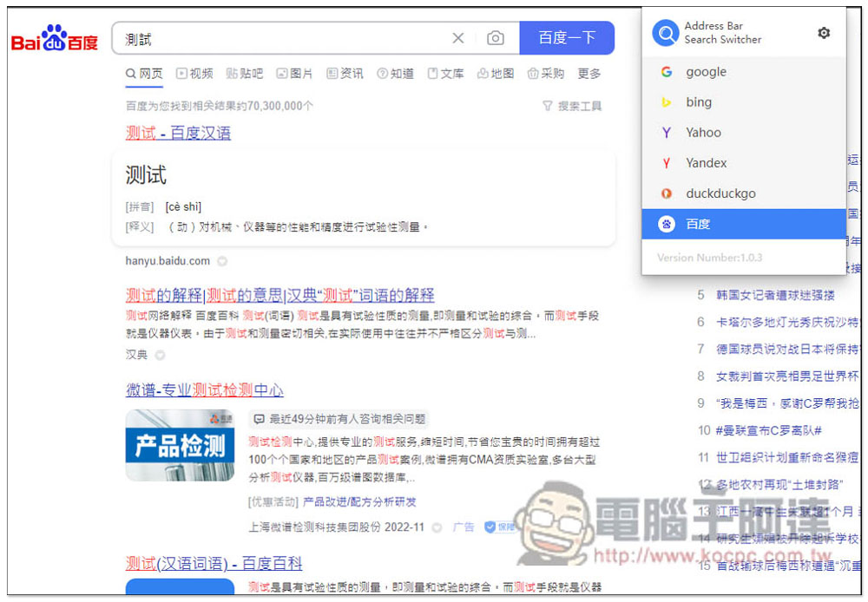
Task: Switch search engine to Yandex
Action: (744, 163)
